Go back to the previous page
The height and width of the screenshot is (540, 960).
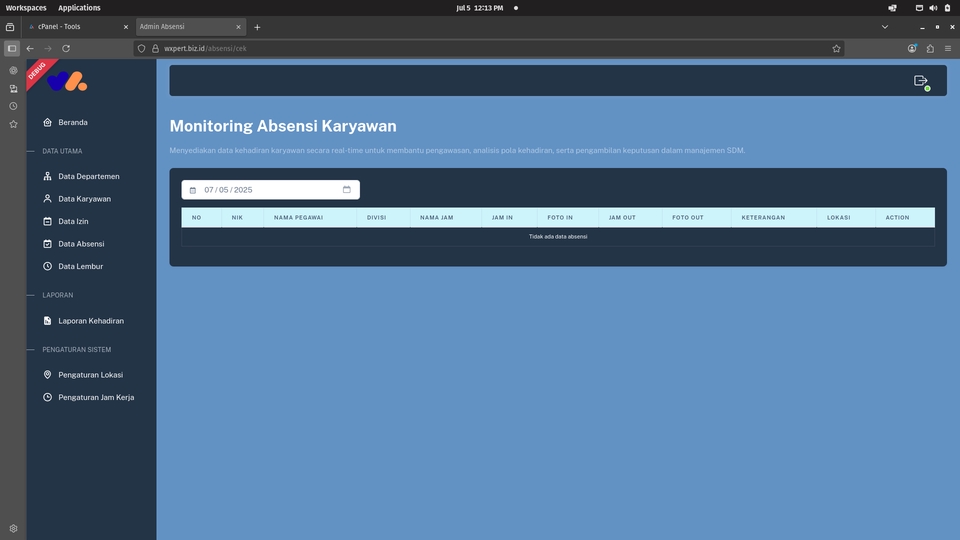pos(30,48)
